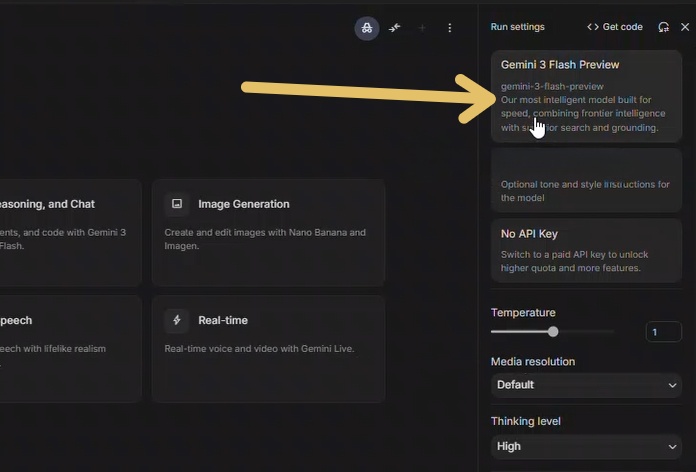
Task: Close the Run settings panel
Action: pyautogui.click(x=685, y=27)
